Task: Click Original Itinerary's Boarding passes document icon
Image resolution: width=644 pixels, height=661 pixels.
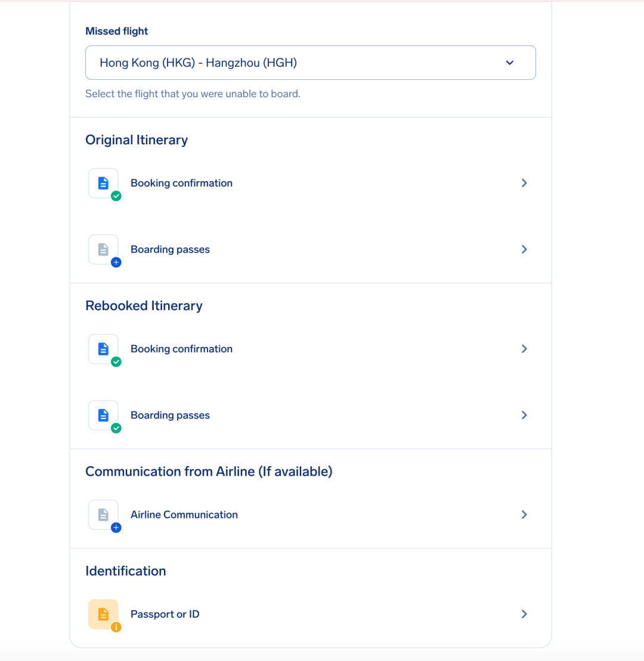Action: pyautogui.click(x=103, y=250)
